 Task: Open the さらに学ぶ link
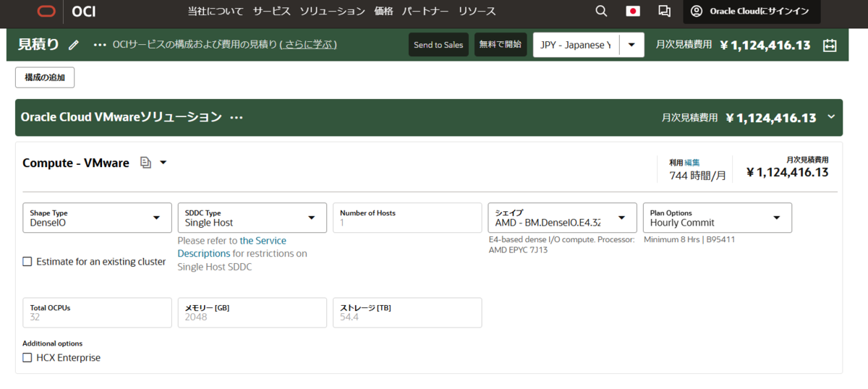[x=308, y=45]
